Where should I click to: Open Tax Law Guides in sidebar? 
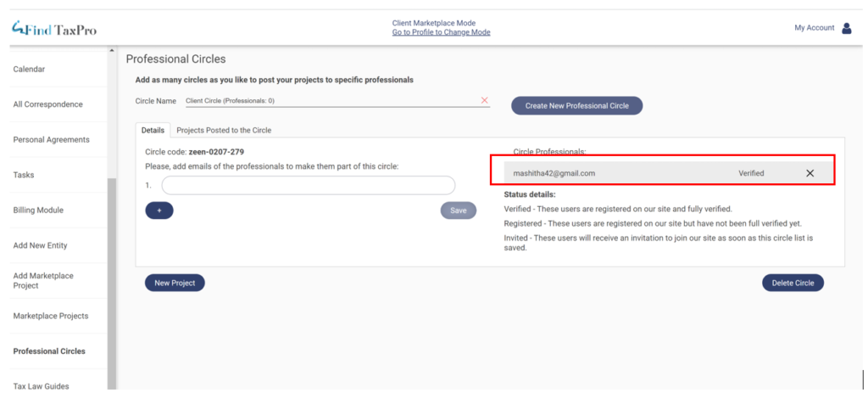42,386
